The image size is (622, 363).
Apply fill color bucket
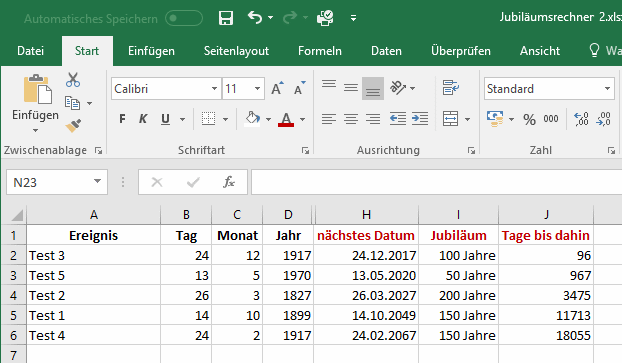(x=253, y=119)
